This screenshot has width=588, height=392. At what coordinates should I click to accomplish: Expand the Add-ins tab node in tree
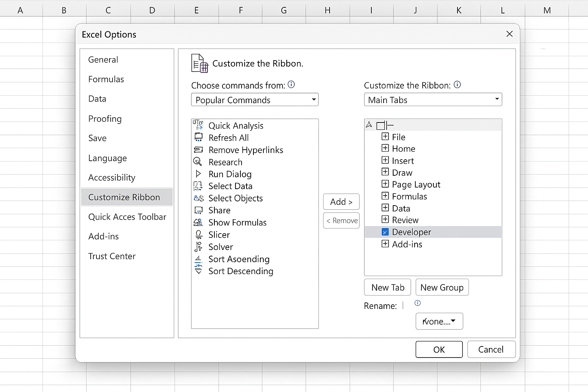click(385, 244)
